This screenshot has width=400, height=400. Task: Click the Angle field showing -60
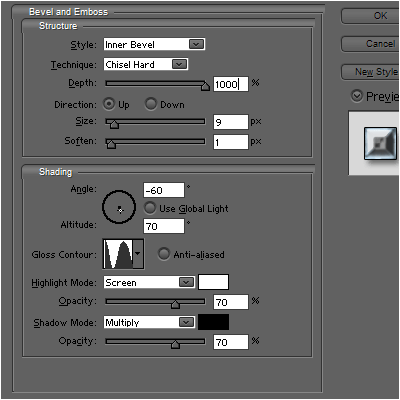coord(164,190)
